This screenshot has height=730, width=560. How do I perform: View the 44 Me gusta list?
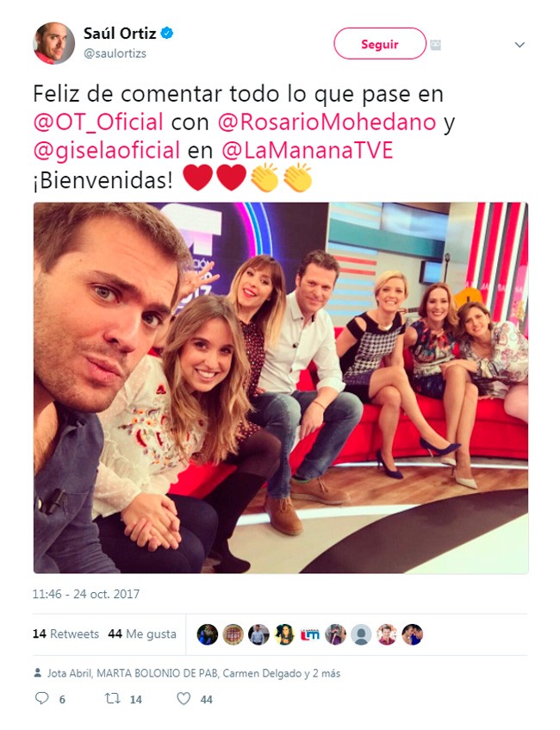pos(142,633)
